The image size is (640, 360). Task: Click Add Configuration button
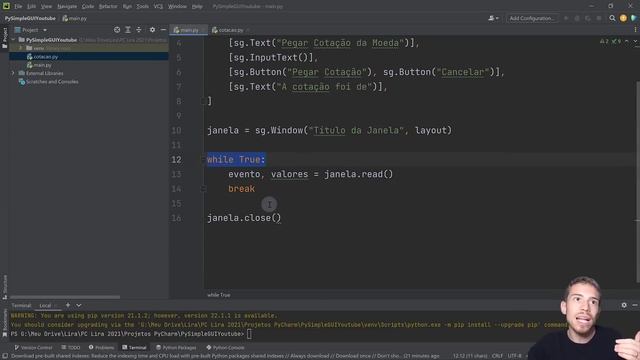532,18
